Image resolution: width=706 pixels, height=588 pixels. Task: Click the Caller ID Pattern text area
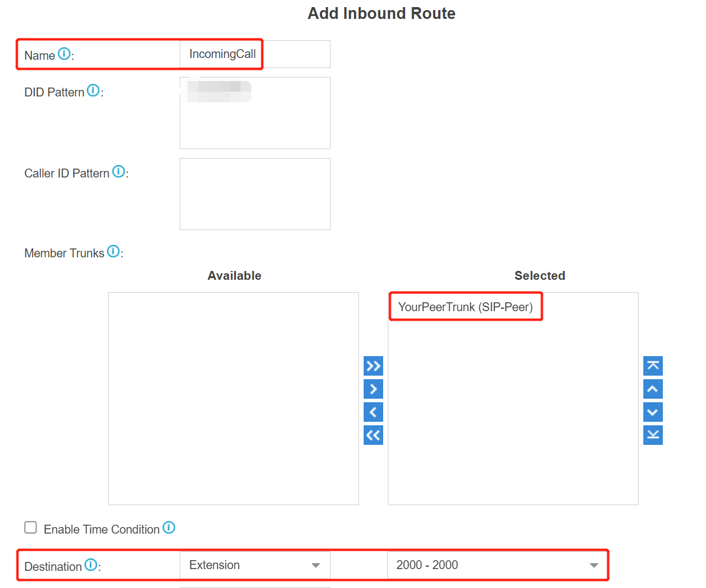point(255,194)
